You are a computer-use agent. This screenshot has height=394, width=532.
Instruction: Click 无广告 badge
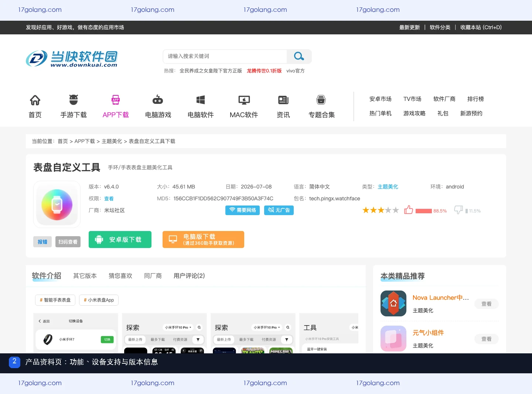(279, 210)
